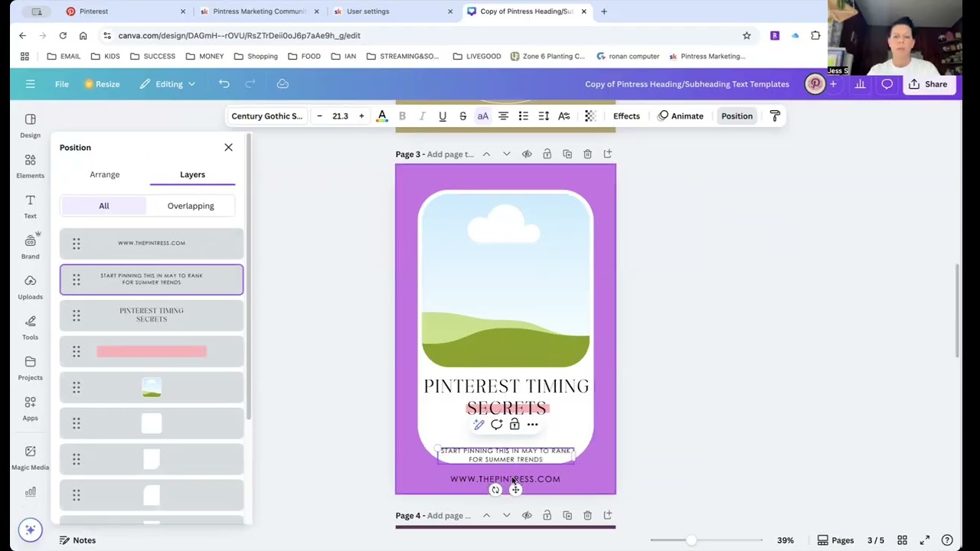Select the Pinterest Timing Secrets layer

point(152,315)
